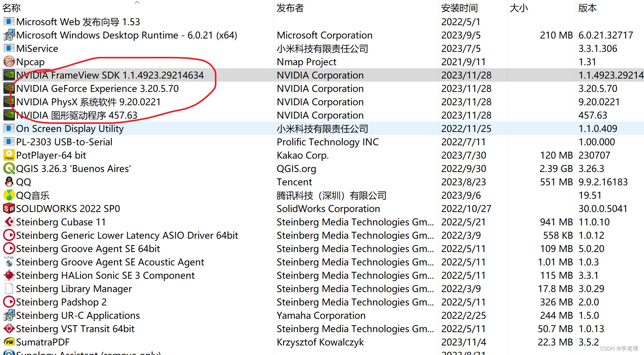Select SOLIDWORKS 2022 SP0 entry name
The width and height of the screenshot is (644, 355).
[x=68, y=209]
